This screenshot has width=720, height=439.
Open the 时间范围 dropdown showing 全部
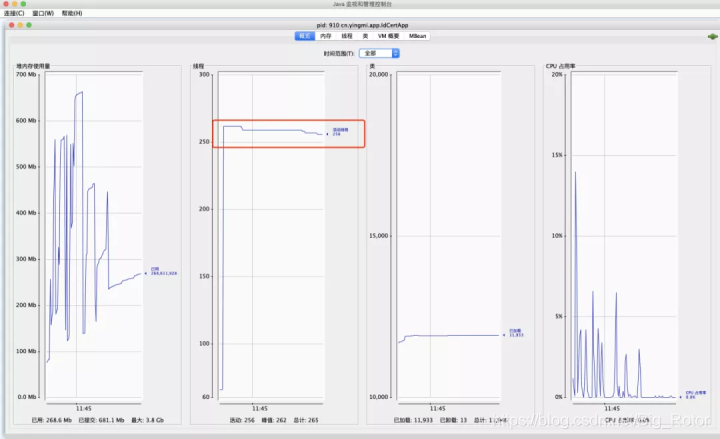coord(379,53)
